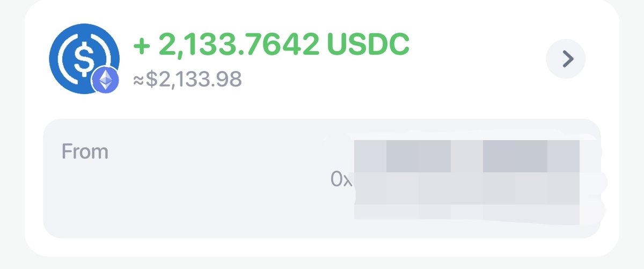Viewport: 644px width, 269px height.
Task: Tap the Ethereum network badge on coin
Action: click(x=105, y=81)
